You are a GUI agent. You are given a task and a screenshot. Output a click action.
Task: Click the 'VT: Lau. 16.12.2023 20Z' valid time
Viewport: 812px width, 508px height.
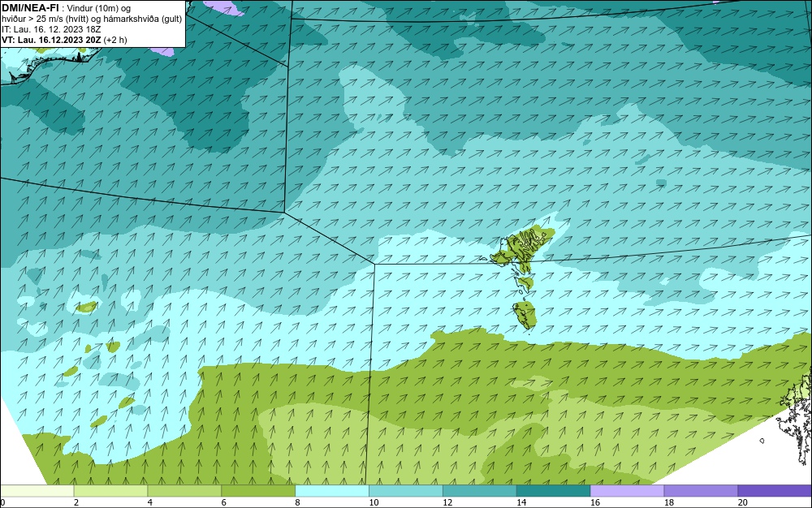pos(51,40)
